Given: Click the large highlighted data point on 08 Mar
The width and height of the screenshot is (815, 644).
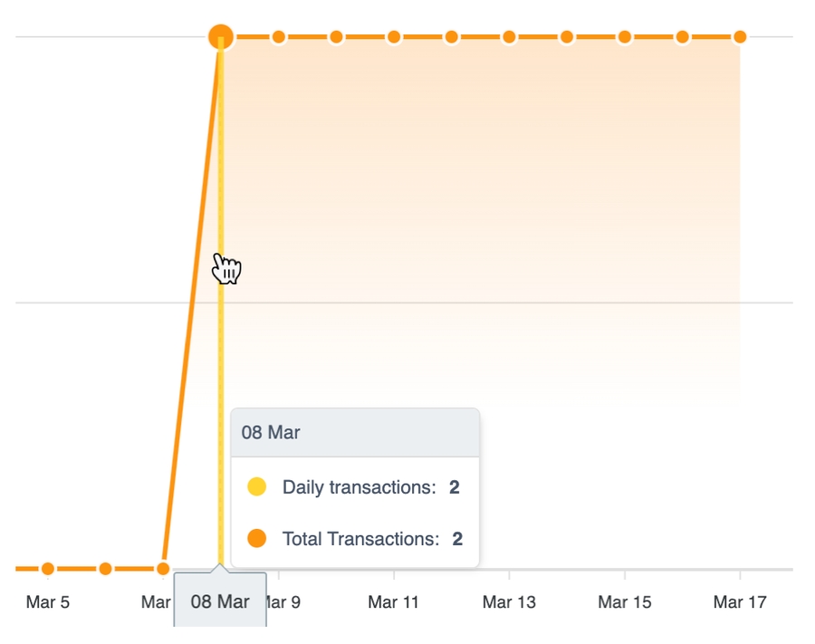Looking at the screenshot, I should click(221, 37).
